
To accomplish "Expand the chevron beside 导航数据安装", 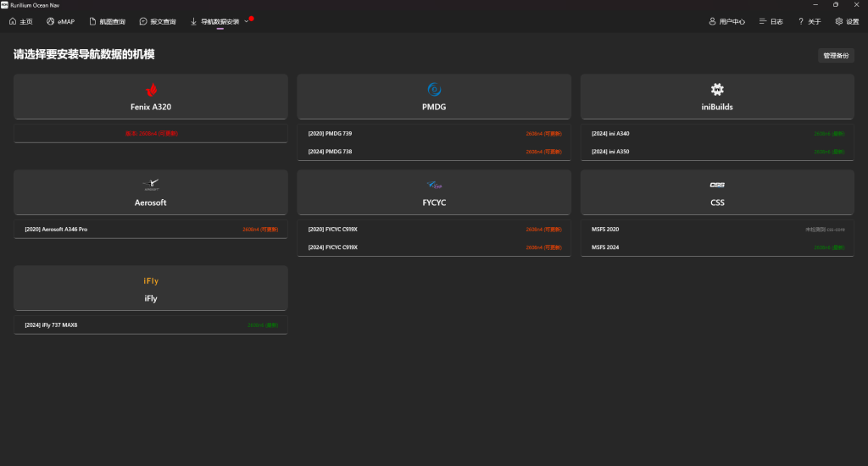I will tap(247, 21).
